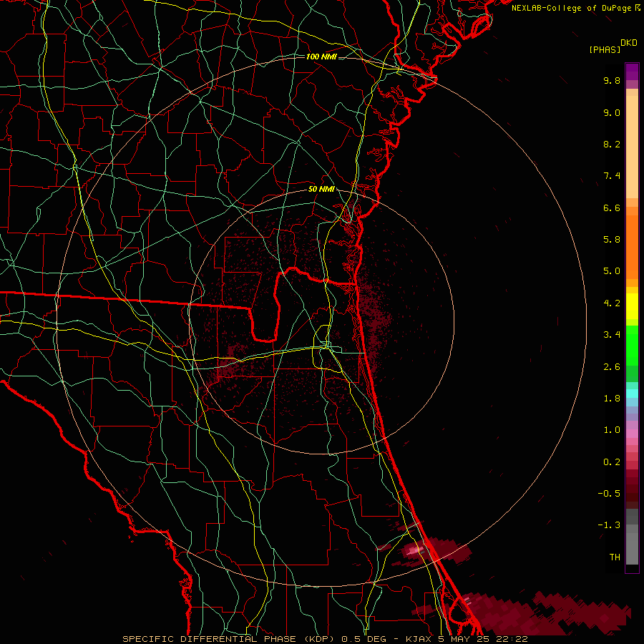Click the -0.5 scale value
644x644 pixels.
(x=609, y=494)
